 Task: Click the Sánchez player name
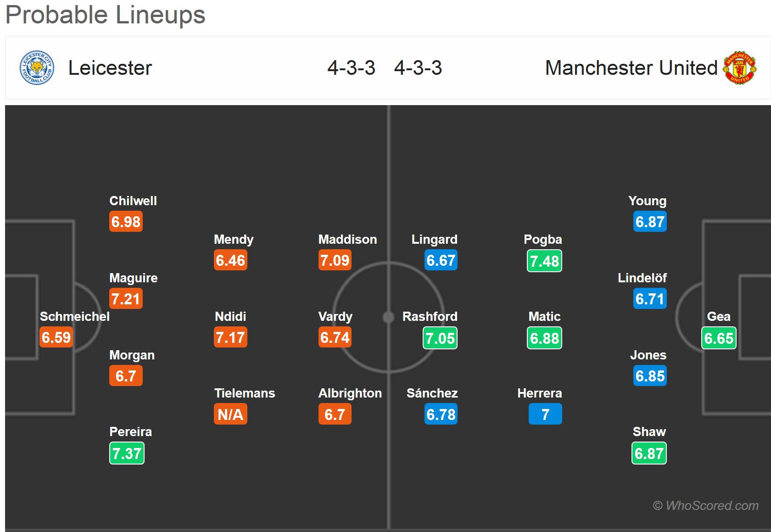coord(432,393)
